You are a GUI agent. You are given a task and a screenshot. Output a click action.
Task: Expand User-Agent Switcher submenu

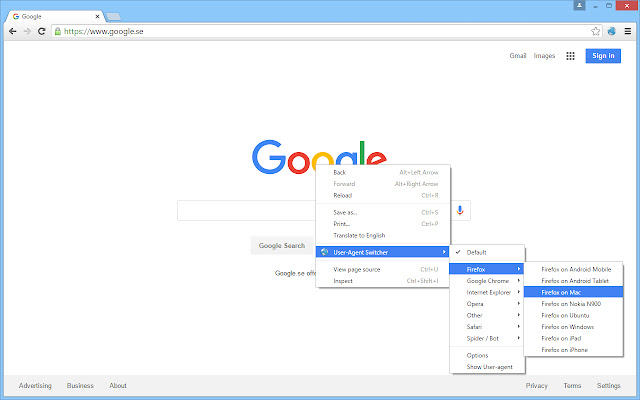pyautogui.click(x=383, y=252)
